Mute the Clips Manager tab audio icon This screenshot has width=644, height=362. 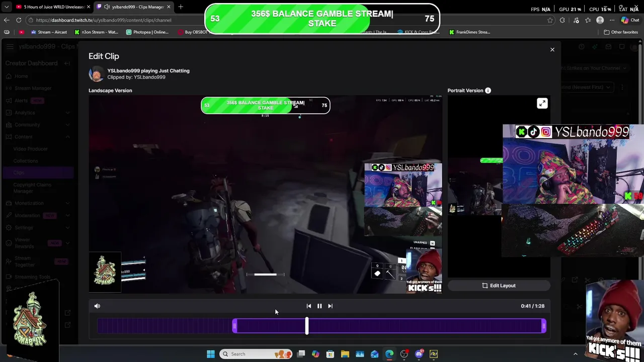coord(107,7)
